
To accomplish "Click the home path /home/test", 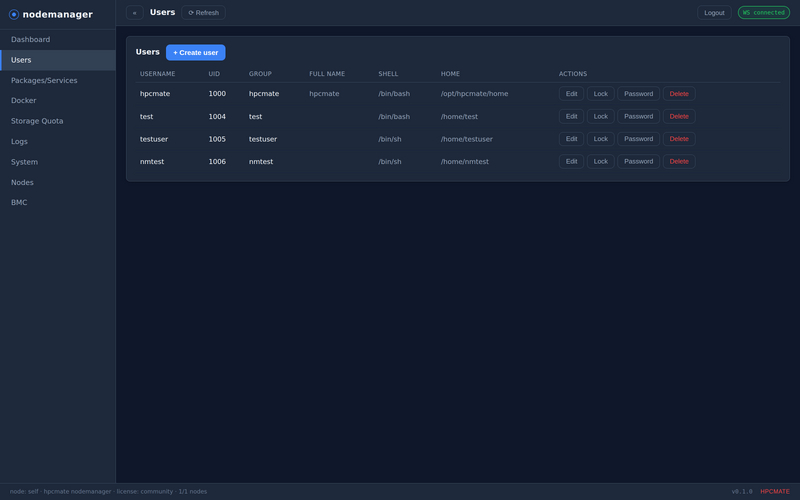I will tap(459, 116).
